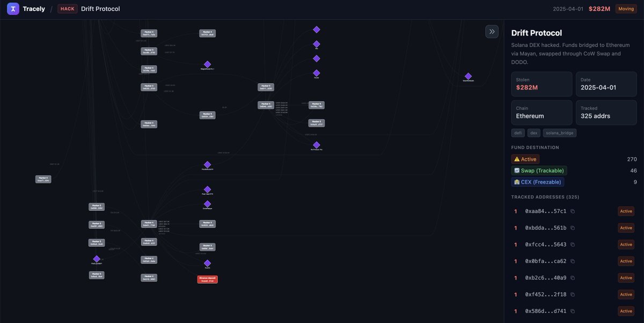Copy address 0xf452...2f18
644x323 pixels.
[x=573, y=295]
